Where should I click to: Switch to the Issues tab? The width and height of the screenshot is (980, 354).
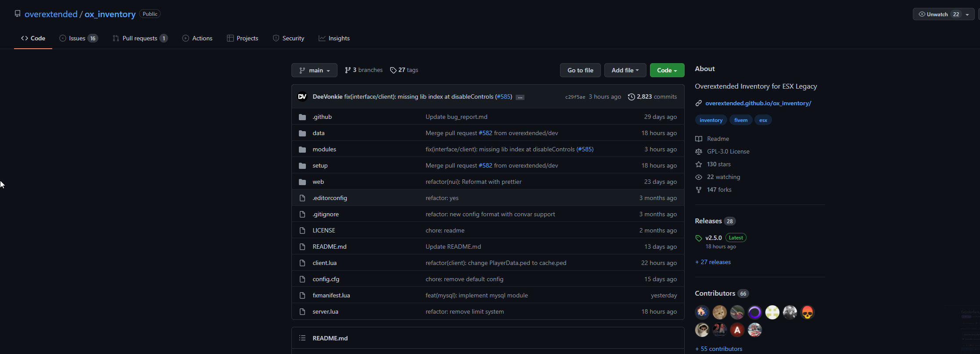click(x=78, y=39)
